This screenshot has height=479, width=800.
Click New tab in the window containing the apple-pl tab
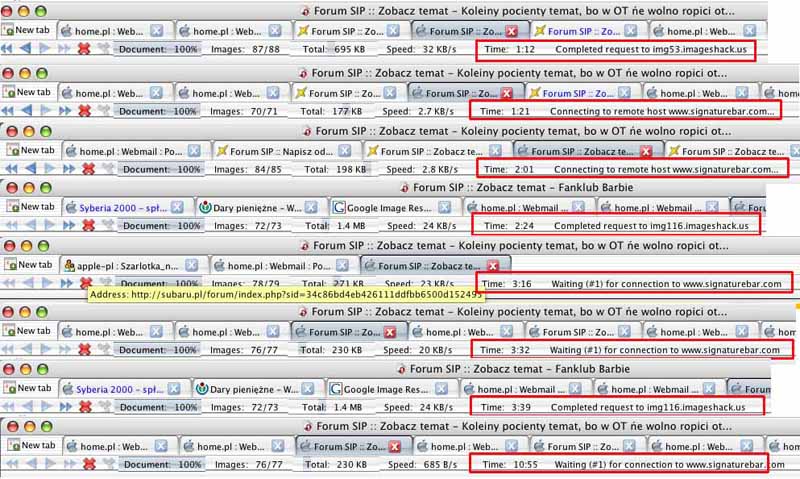[30, 265]
